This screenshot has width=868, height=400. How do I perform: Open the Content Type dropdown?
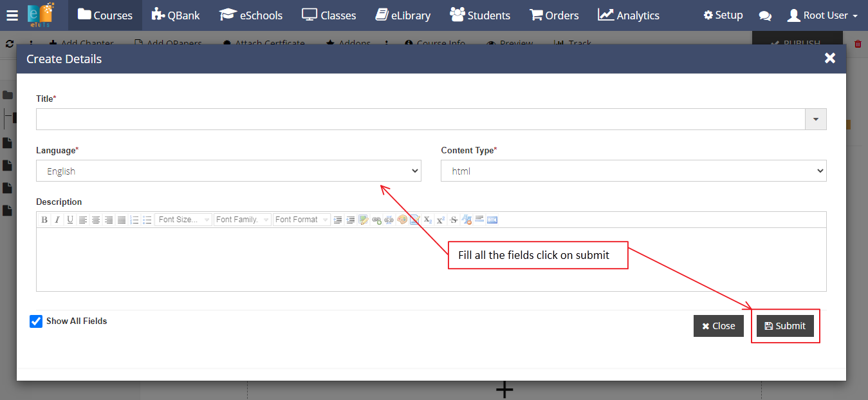tap(634, 171)
